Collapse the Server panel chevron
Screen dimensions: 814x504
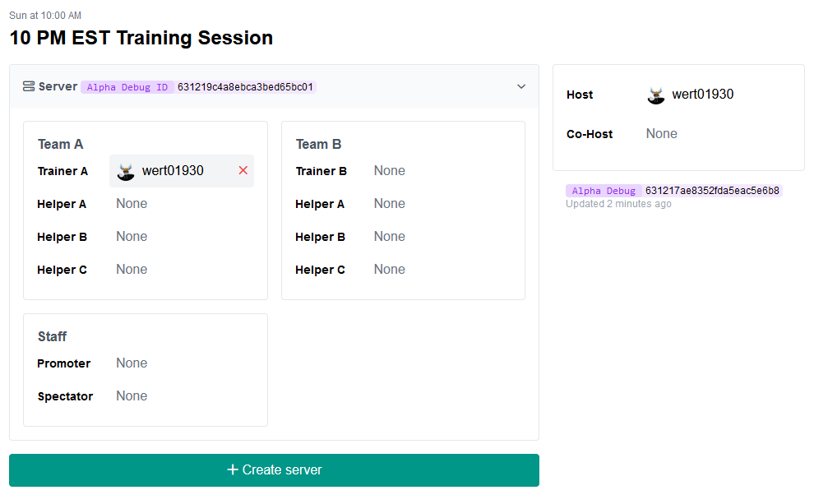point(520,86)
